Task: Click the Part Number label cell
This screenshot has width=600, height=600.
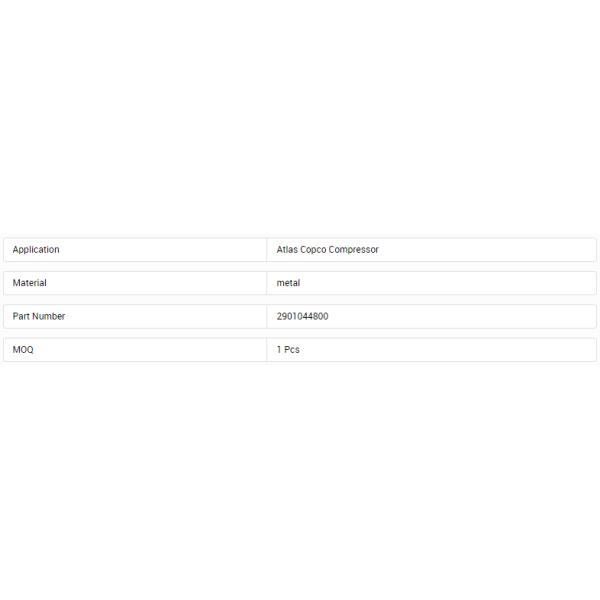Action: [39, 316]
